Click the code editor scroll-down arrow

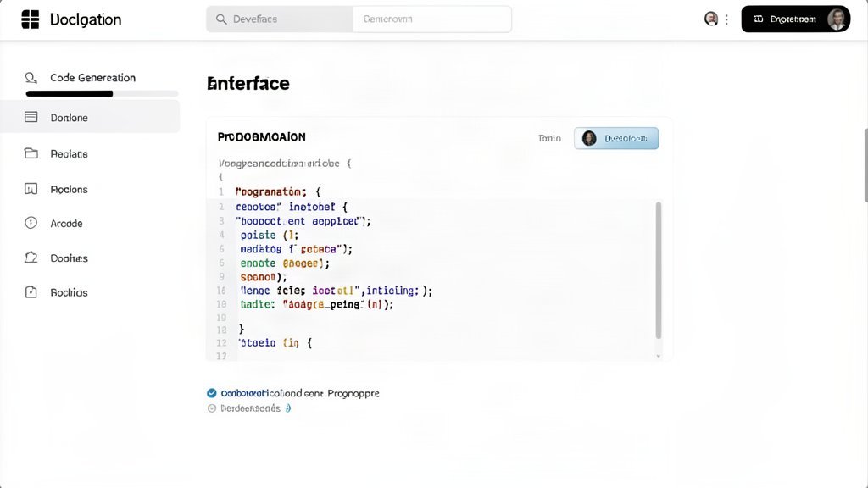[658, 356]
